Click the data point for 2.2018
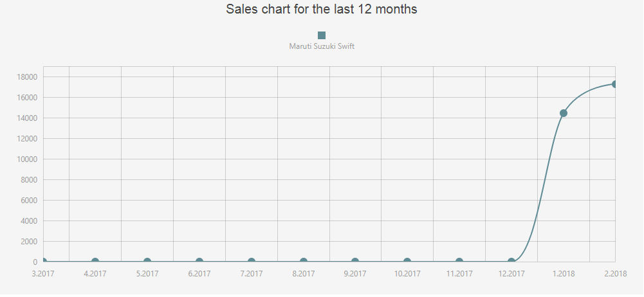Screen dimensions: 644x297 (615, 84)
